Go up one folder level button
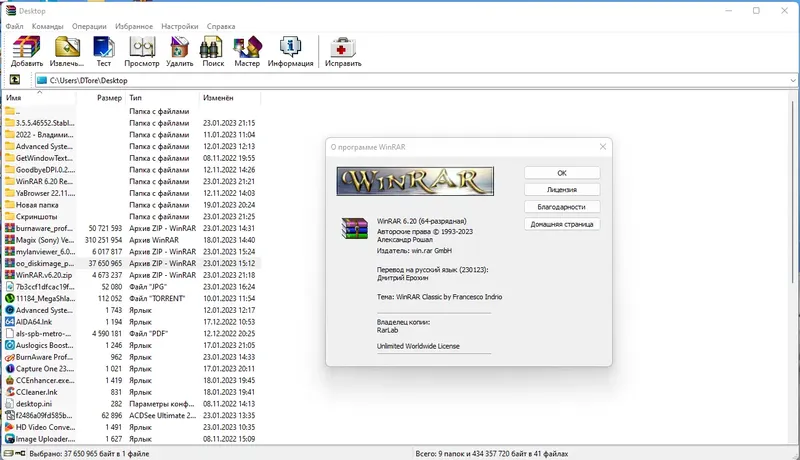This screenshot has width=800, height=460. [15, 80]
